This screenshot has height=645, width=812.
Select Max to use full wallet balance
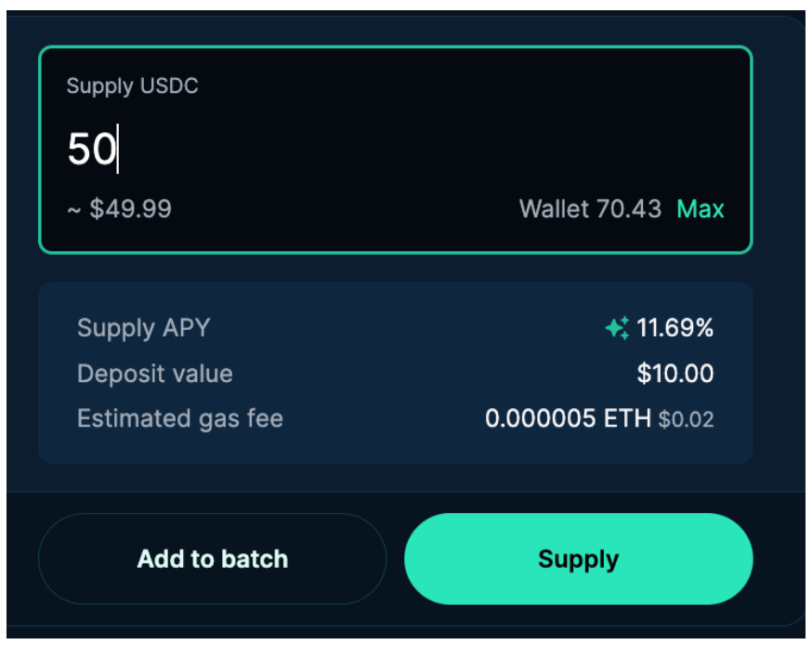click(x=701, y=208)
